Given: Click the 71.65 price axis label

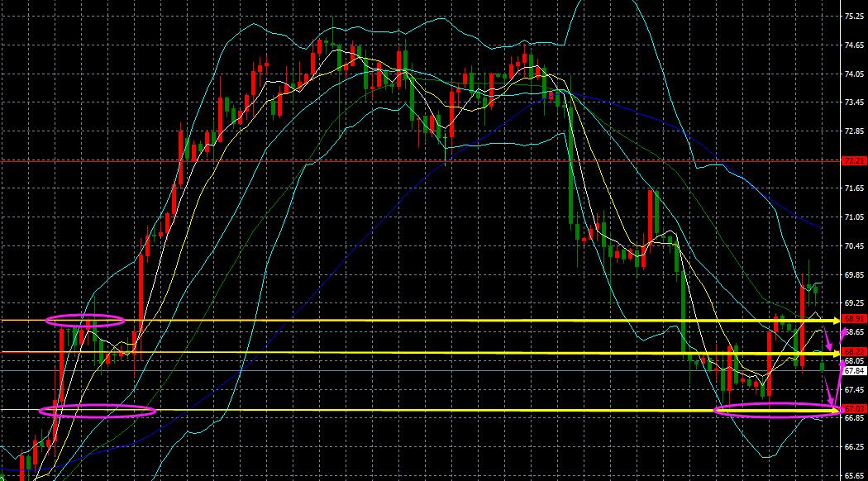Looking at the screenshot, I should point(854,188).
